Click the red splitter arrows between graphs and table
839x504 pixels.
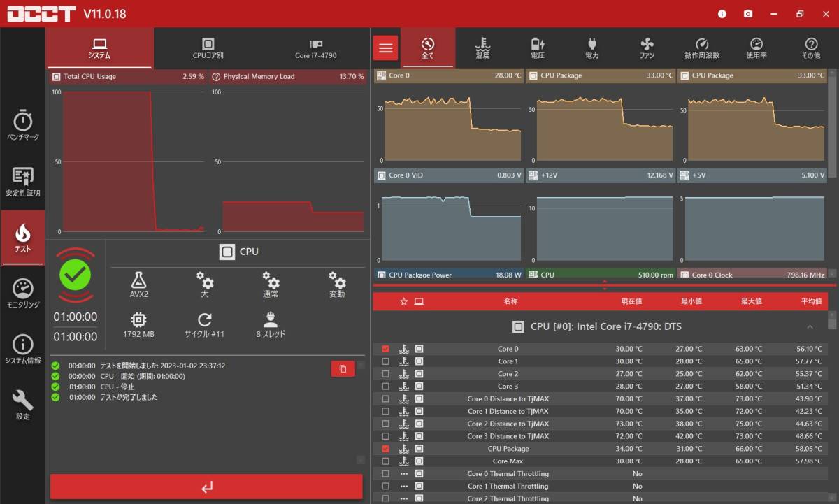tap(605, 285)
